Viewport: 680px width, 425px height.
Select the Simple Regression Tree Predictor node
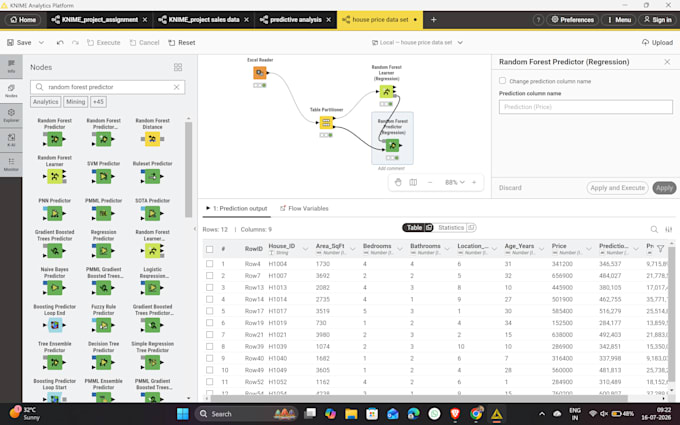[x=152, y=362]
